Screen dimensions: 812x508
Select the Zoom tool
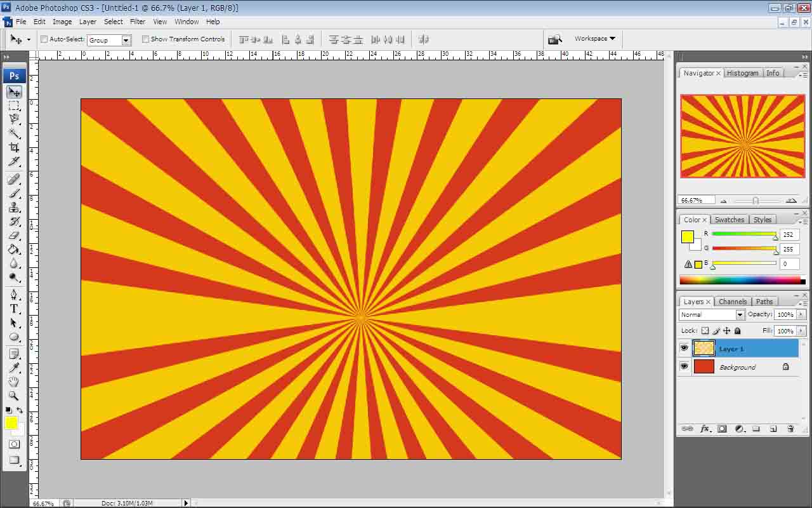(14, 396)
